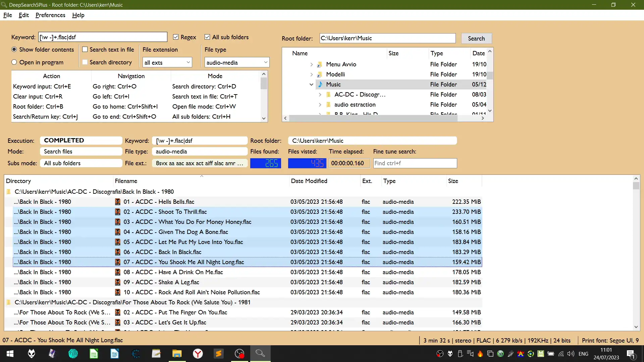Click the AC-DC Discografia folder icon in tree
The image size is (644, 362).
coord(328,95)
